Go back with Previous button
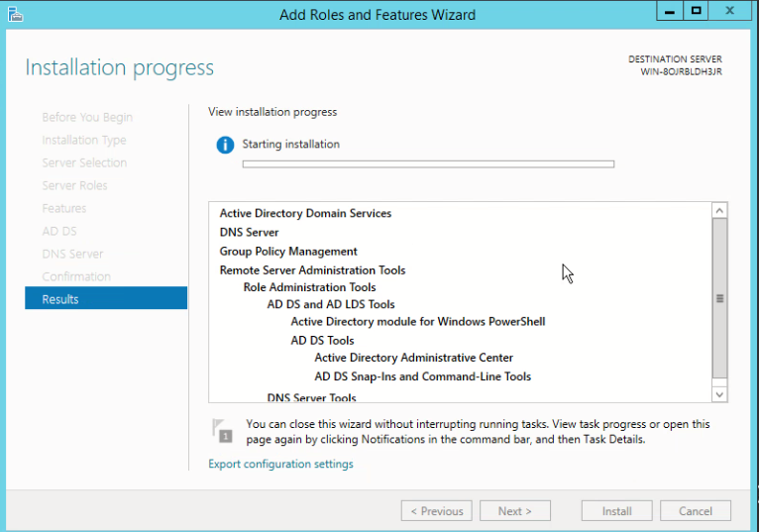This screenshot has width=759, height=532. pyautogui.click(x=436, y=511)
